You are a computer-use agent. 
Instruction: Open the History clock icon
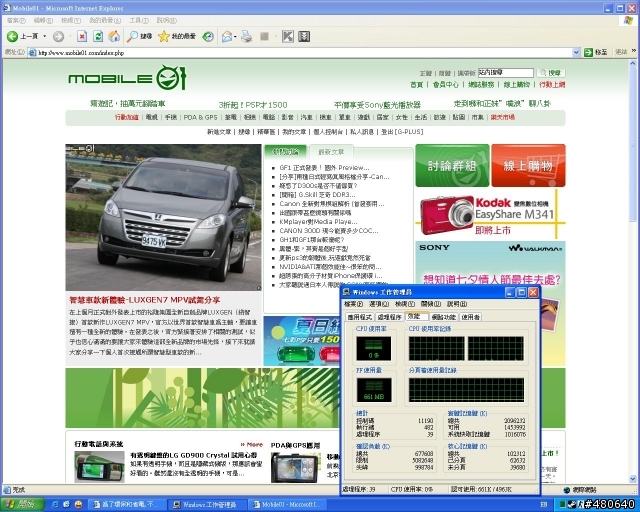208,37
